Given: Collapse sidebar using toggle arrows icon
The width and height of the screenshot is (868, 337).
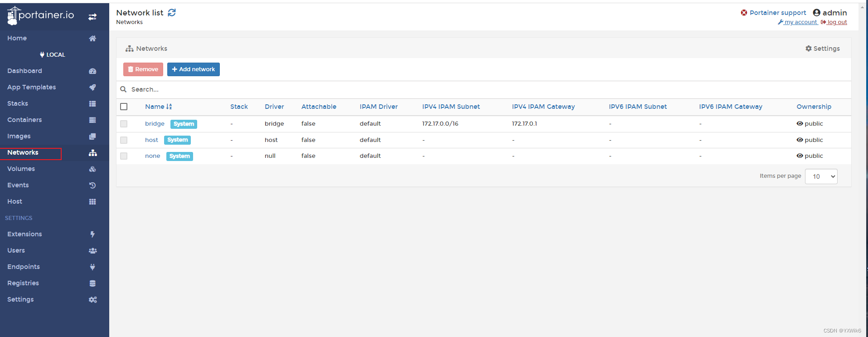Looking at the screenshot, I should click(x=92, y=17).
